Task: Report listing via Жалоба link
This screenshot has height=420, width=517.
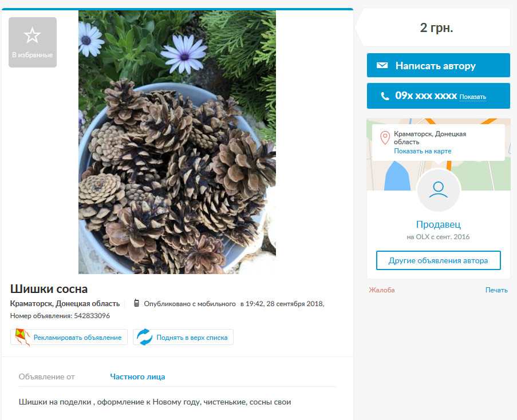Action: (381, 290)
